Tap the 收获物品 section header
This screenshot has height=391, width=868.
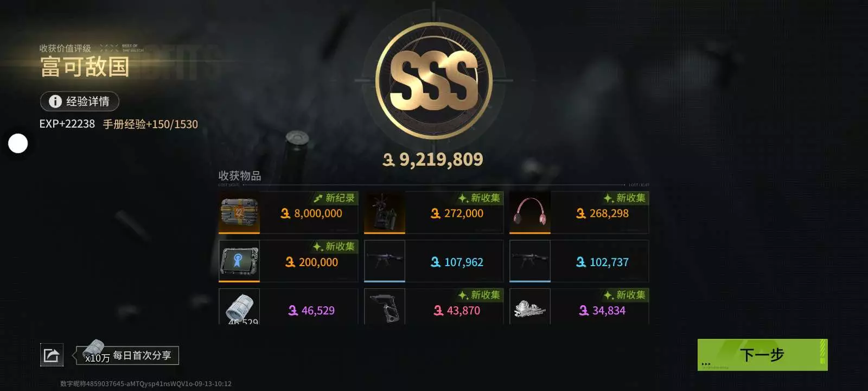click(240, 176)
